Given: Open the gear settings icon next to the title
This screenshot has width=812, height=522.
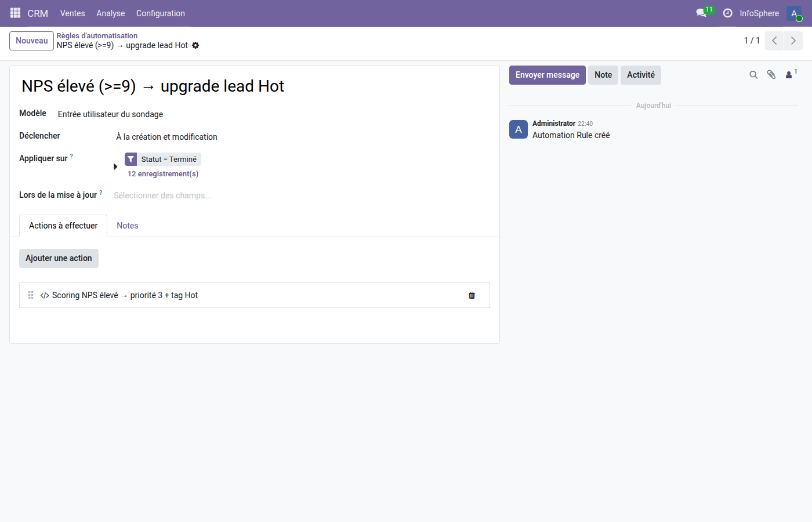Looking at the screenshot, I should pos(195,45).
